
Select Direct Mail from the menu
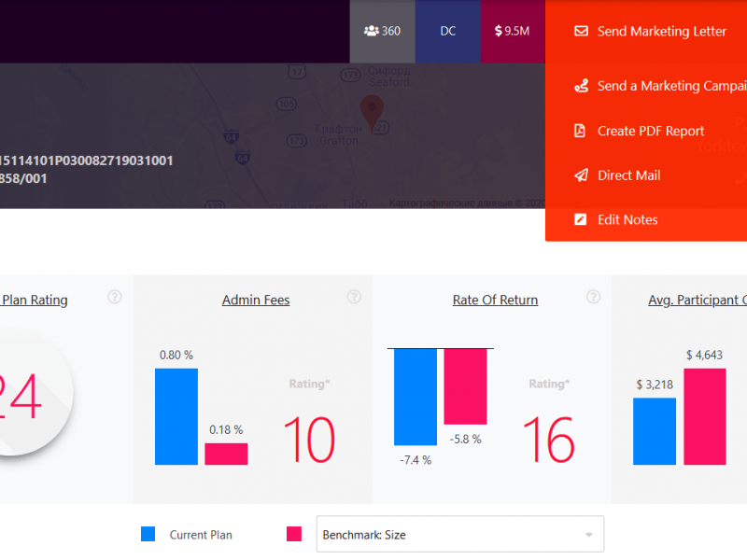pyautogui.click(x=628, y=175)
